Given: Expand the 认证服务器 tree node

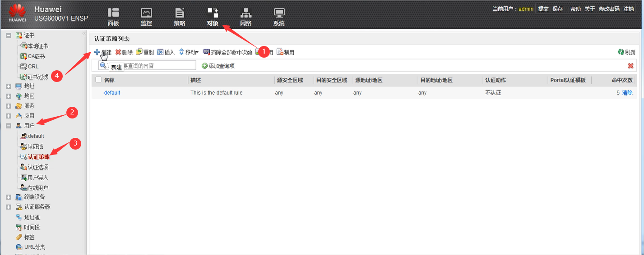Looking at the screenshot, I should click(x=8, y=207).
